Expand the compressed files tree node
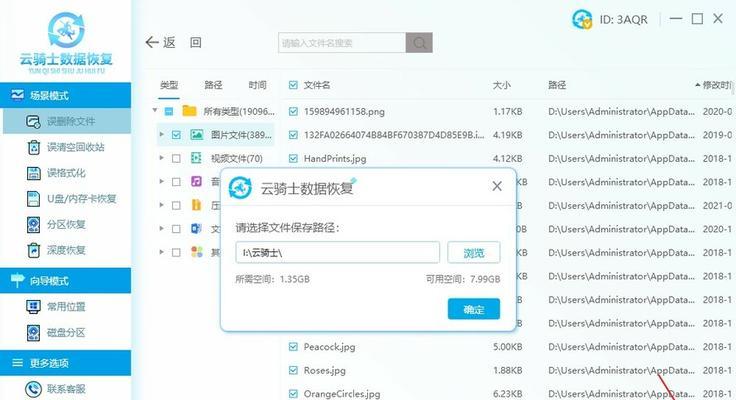 [x=161, y=205]
